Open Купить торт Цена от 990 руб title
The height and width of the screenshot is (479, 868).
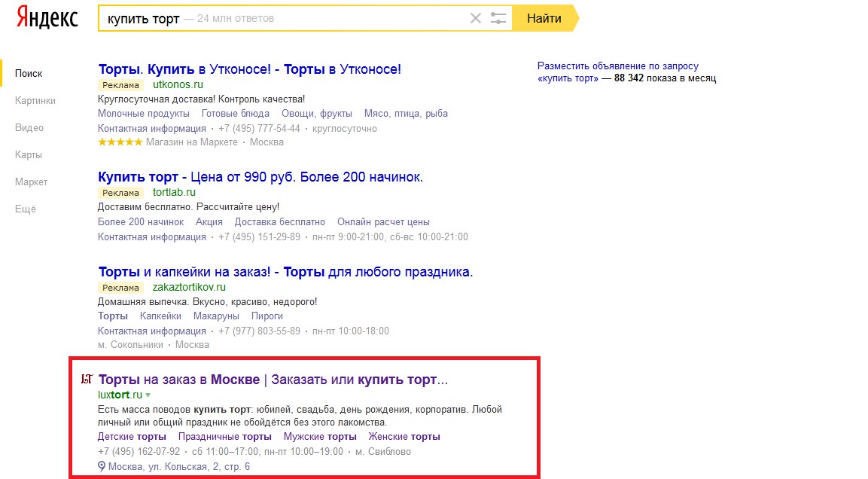pyautogui.click(x=260, y=177)
